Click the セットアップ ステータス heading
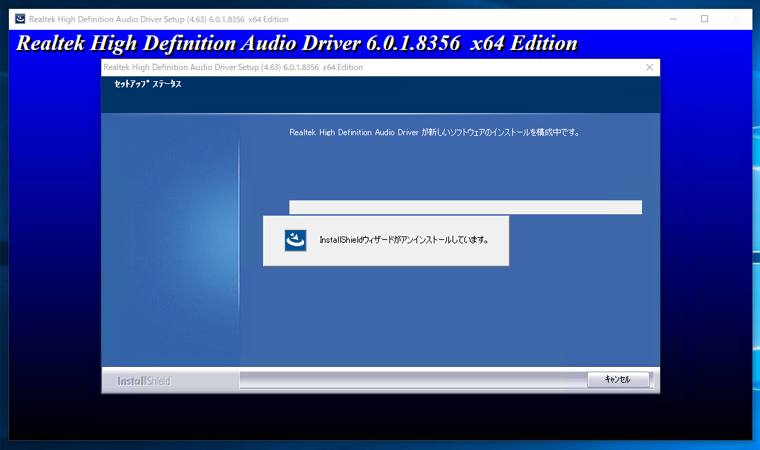The width and height of the screenshot is (760, 450). click(x=148, y=84)
